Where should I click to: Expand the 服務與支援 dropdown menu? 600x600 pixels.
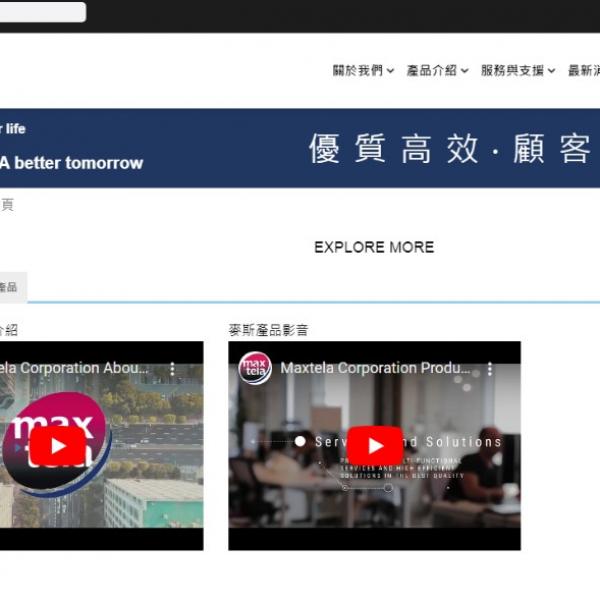tap(518, 70)
